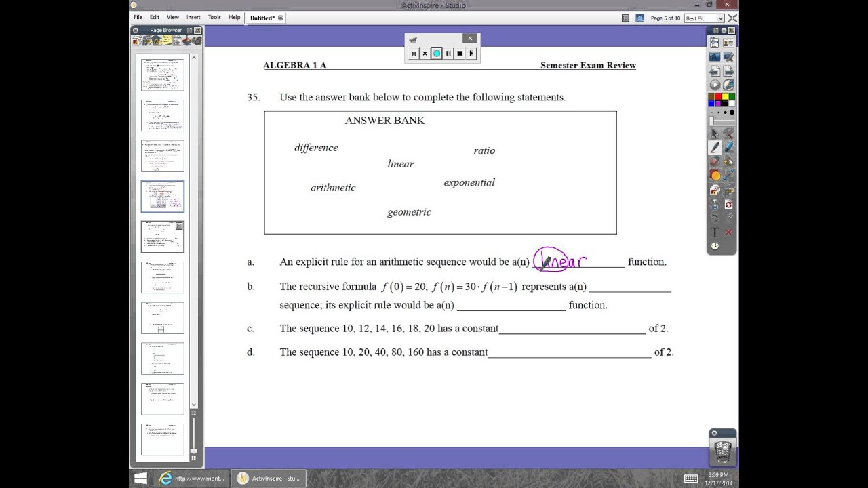Open the File menu
Image resolution: width=868 pixels, height=488 pixels.
point(138,17)
